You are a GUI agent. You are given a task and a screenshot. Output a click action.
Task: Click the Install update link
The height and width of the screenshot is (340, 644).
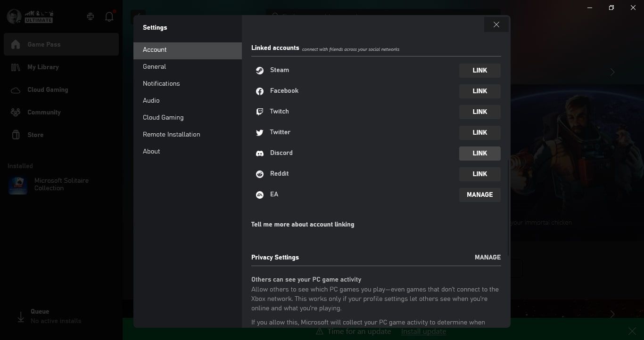pyautogui.click(x=423, y=332)
